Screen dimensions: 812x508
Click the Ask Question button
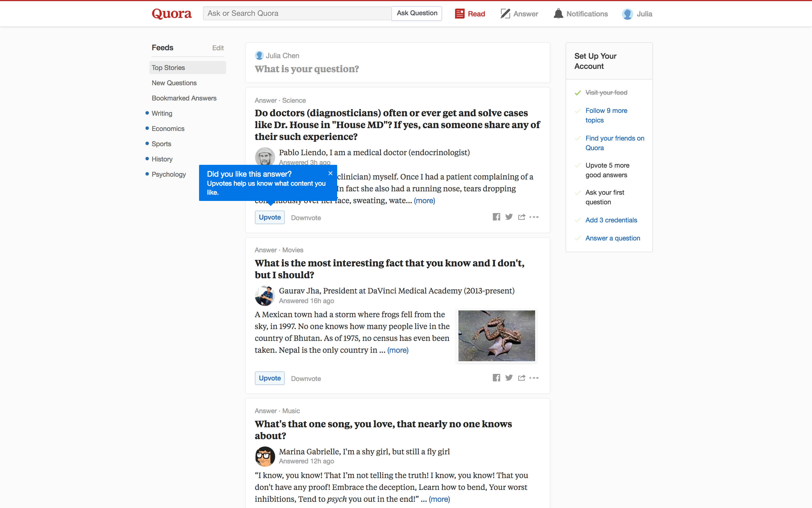click(x=417, y=14)
